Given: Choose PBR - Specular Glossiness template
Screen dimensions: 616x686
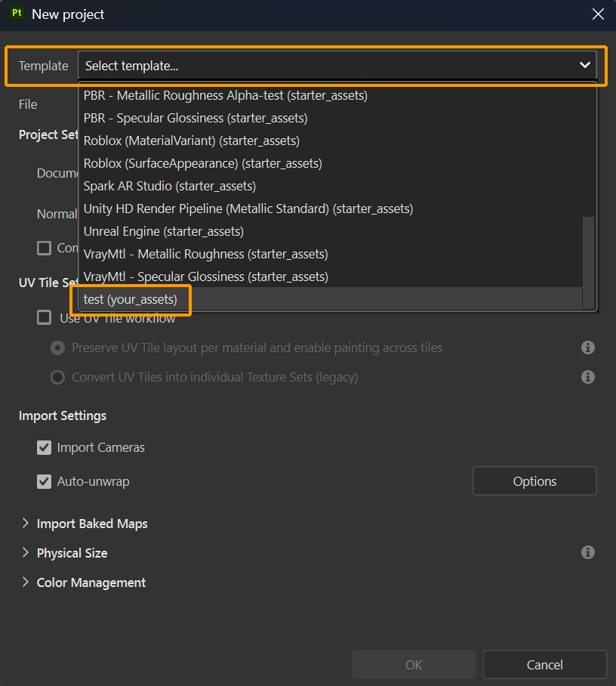Looking at the screenshot, I should 330,118.
